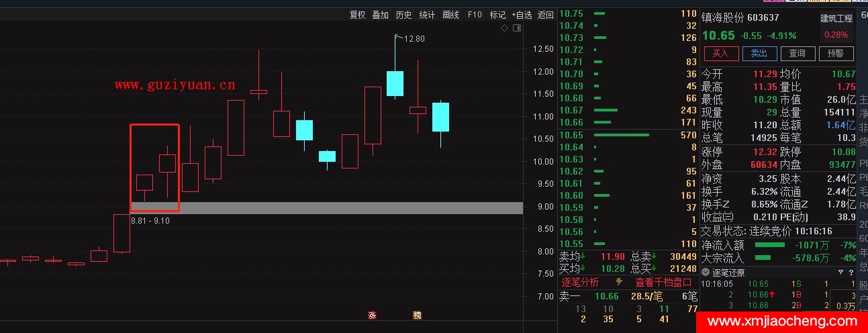Set a price alert with 预警
The width and height of the screenshot is (868, 333).
click(x=835, y=54)
